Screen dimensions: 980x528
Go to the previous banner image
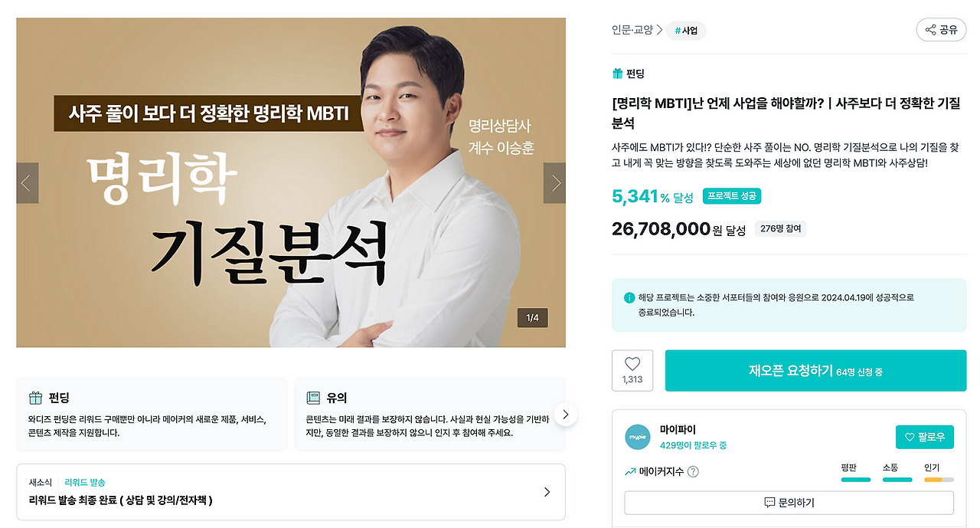[x=27, y=183]
